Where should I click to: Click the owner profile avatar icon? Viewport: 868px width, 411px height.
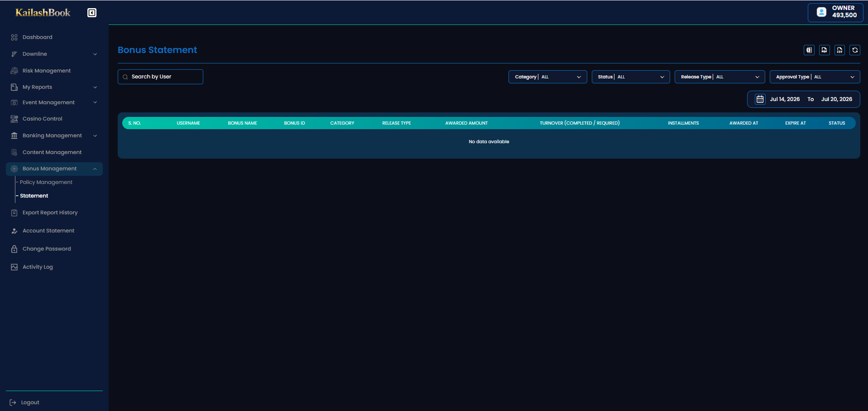pyautogui.click(x=821, y=12)
